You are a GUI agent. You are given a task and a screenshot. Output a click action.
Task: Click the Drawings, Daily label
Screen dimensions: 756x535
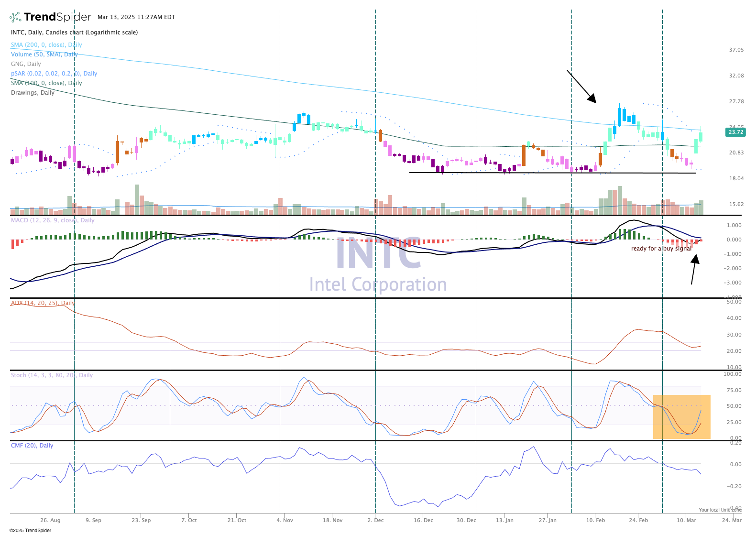coord(33,93)
